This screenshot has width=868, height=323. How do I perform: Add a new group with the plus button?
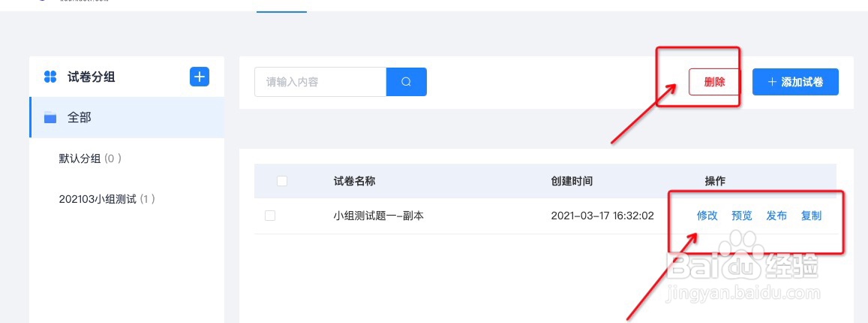coord(200,77)
